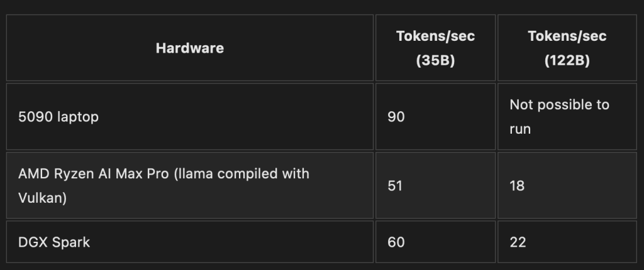This screenshot has height=270, width=644.
Task: Click the Hardware column header
Action: pyautogui.click(x=189, y=48)
